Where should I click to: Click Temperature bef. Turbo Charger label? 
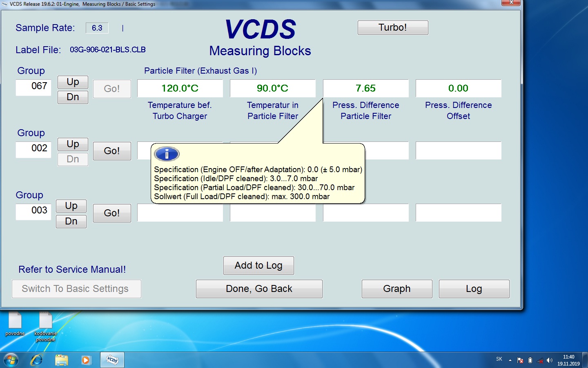pyautogui.click(x=180, y=110)
